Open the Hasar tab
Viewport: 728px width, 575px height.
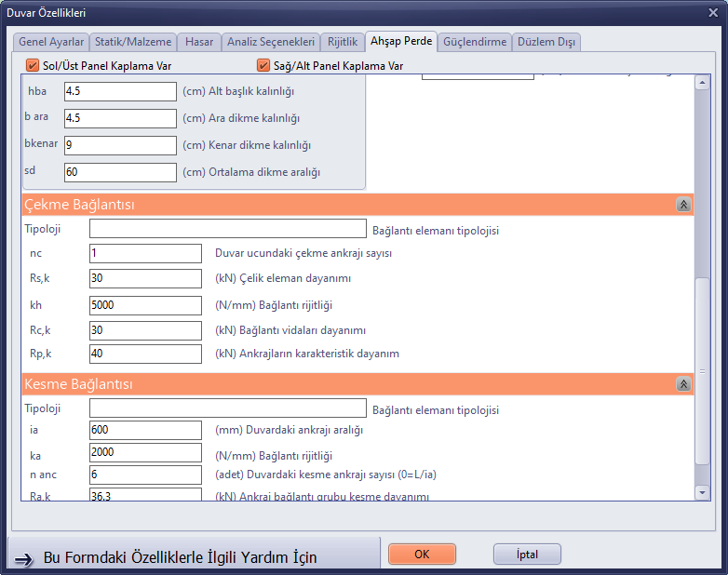(199, 42)
